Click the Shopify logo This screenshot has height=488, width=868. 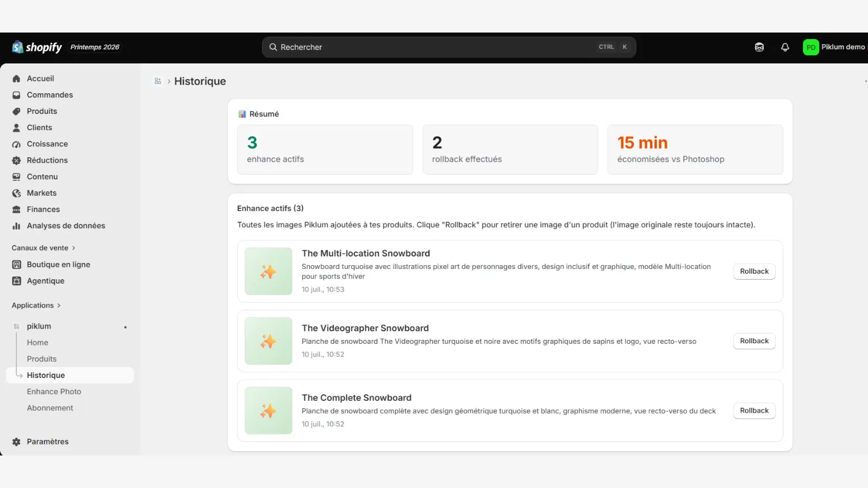pyautogui.click(x=37, y=47)
